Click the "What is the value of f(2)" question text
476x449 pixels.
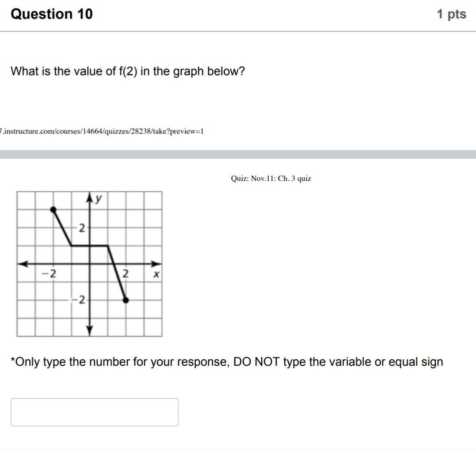pyautogui.click(x=128, y=71)
